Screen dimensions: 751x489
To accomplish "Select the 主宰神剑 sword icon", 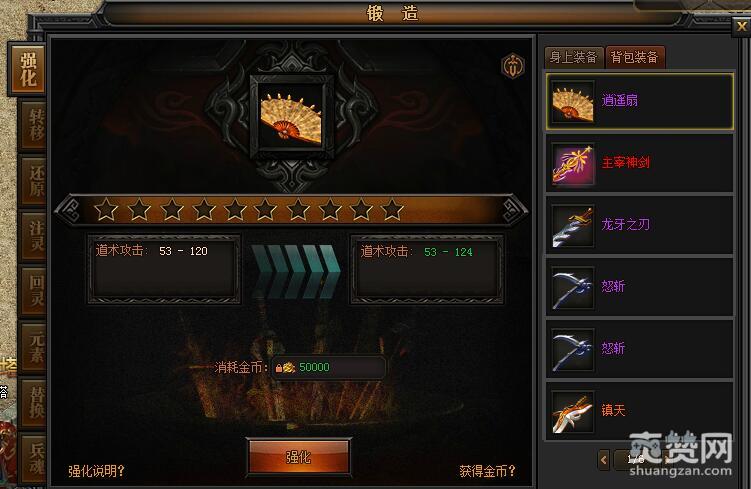I will [x=573, y=164].
